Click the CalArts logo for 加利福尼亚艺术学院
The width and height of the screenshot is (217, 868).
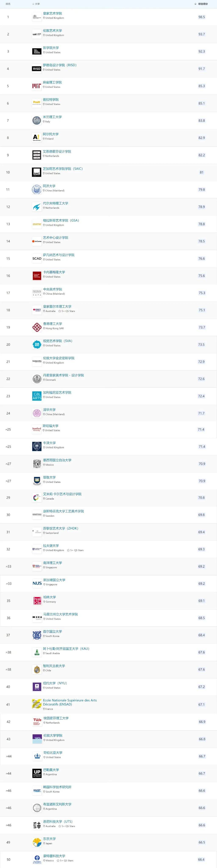point(36,395)
